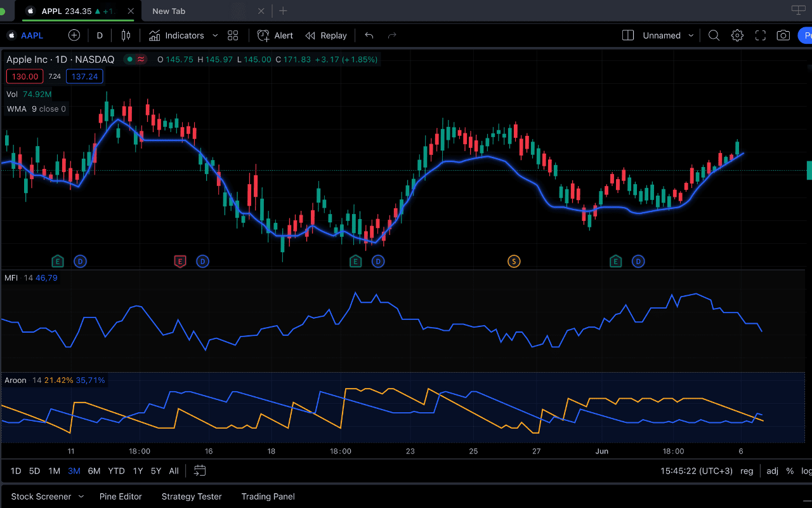Viewport: 812px width, 508px height.
Task: Toggle percent scale mode
Action: pos(790,471)
